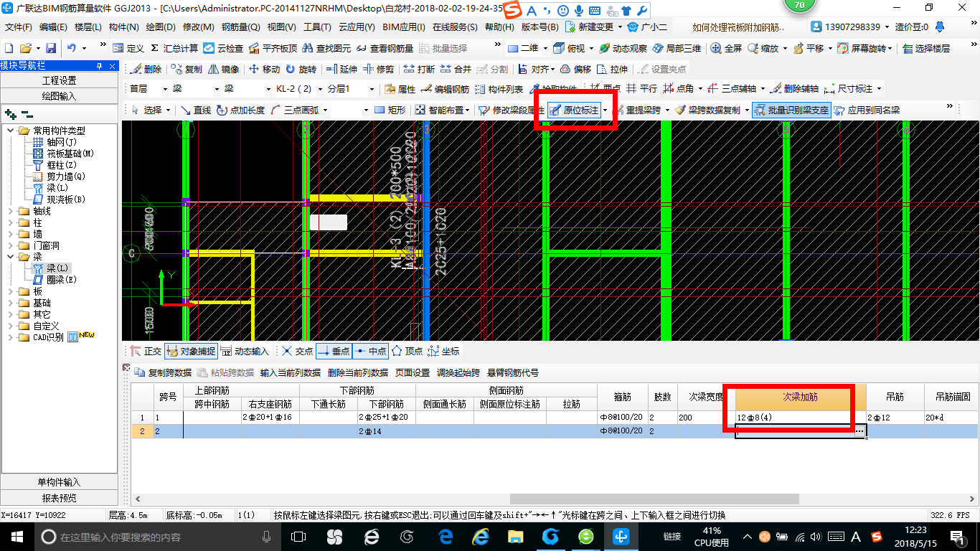Switch to 报表预览 tab

point(59,498)
